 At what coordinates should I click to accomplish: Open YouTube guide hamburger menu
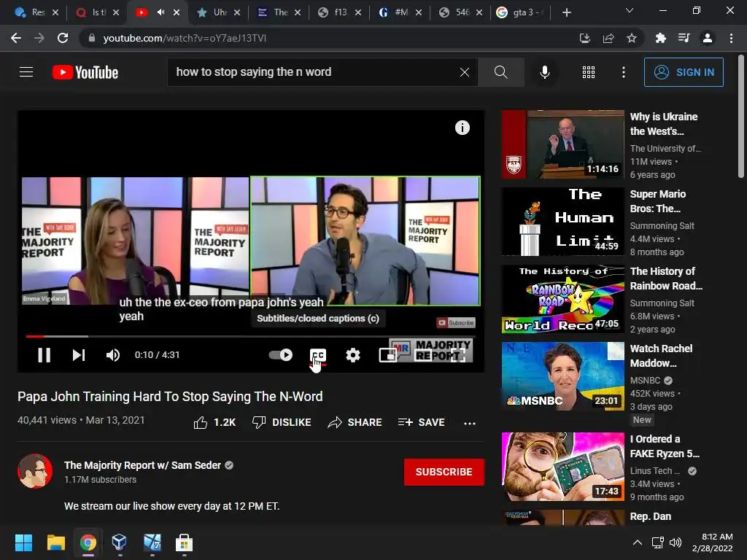(26, 72)
